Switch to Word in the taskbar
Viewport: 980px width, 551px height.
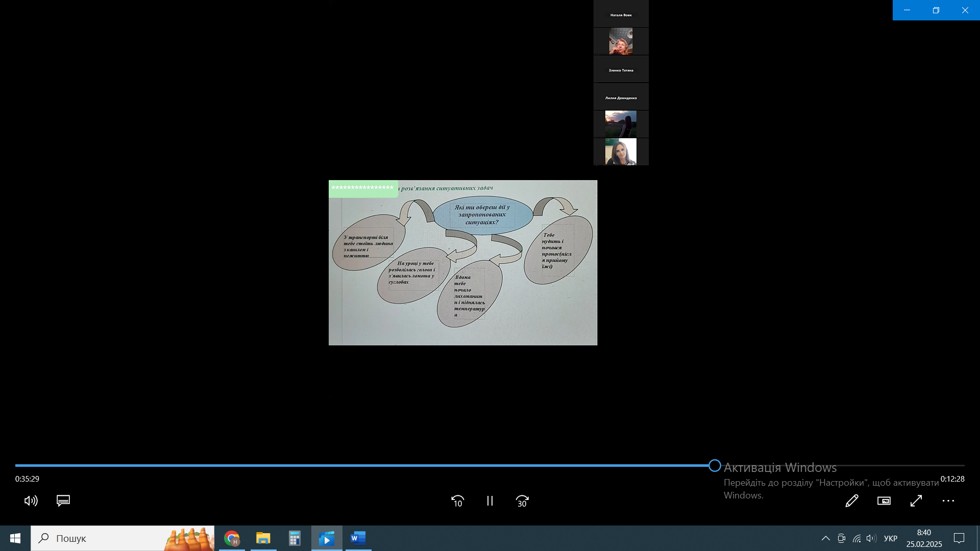[358, 538]
